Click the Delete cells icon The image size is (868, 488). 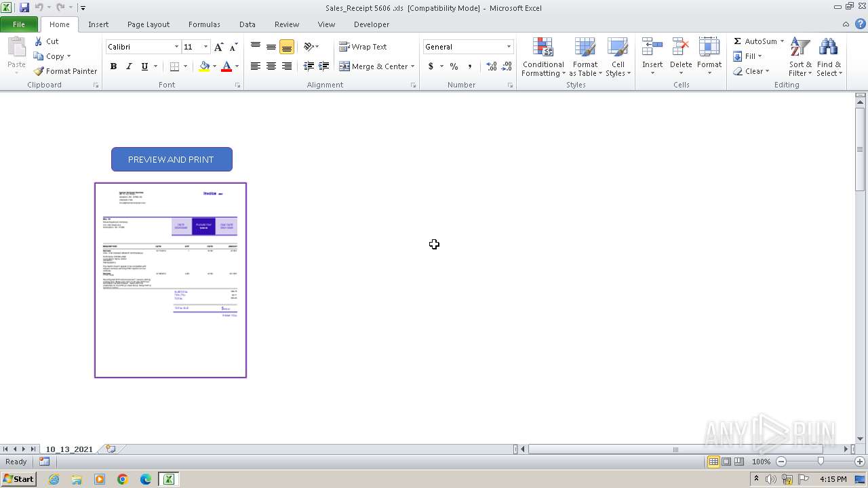(681, 47)
